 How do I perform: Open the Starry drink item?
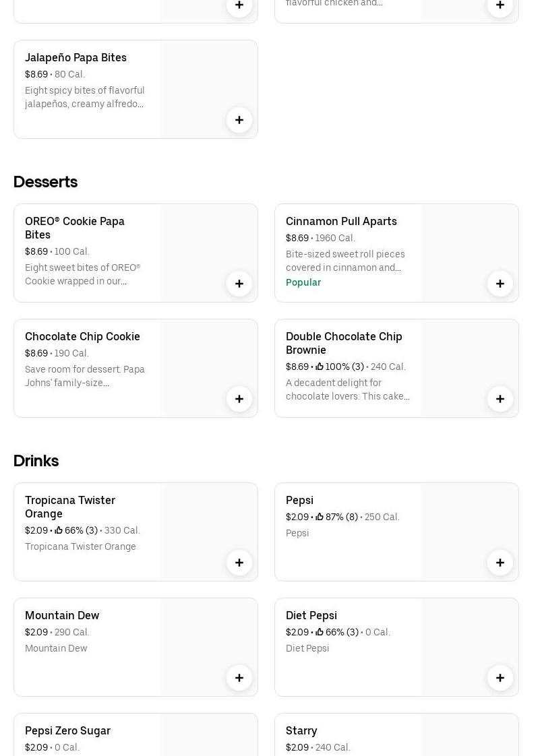[301, 730]
